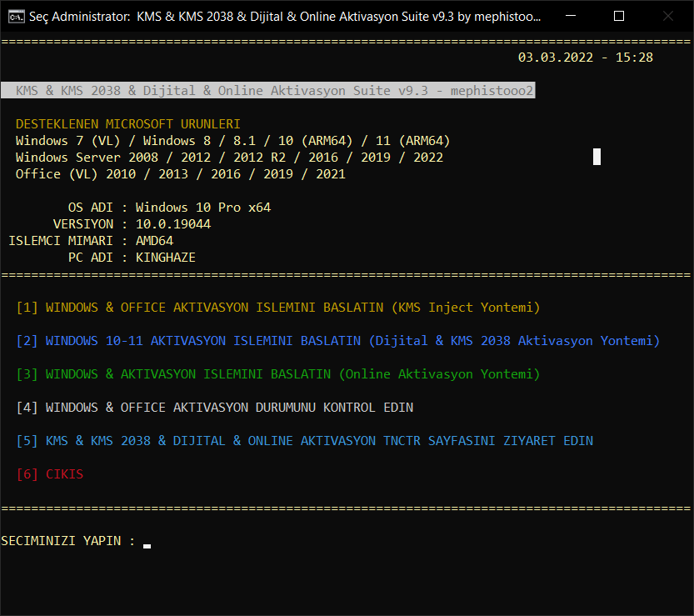Click option [3] Online Aktivasyon Yontemi line
Viewport: 694px width, 616px height.
click(278, 374)
